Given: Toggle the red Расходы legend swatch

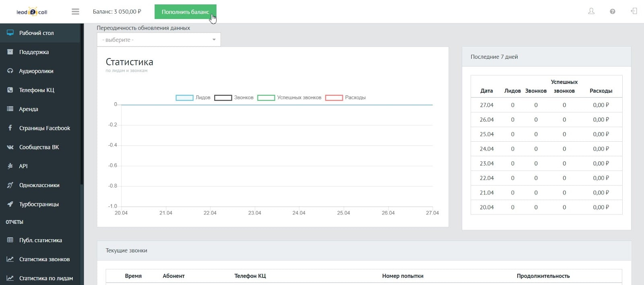Looking at the screenshot, I should tap(334, 98).
